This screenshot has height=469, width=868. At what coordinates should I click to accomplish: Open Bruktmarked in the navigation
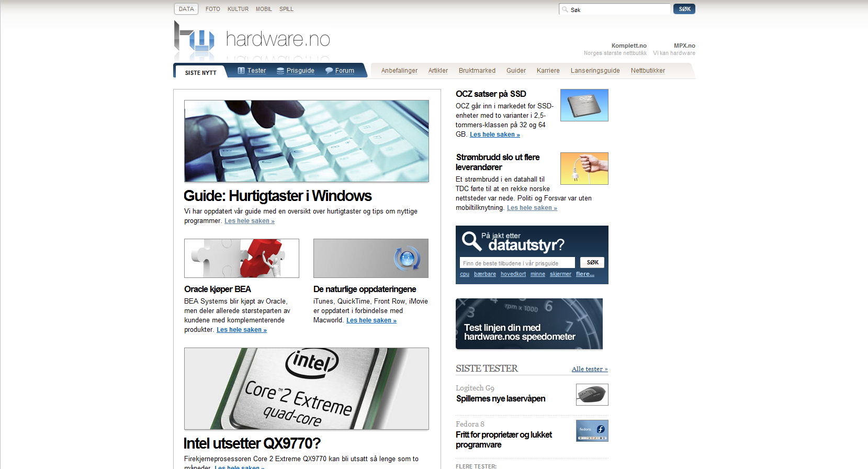477,71
